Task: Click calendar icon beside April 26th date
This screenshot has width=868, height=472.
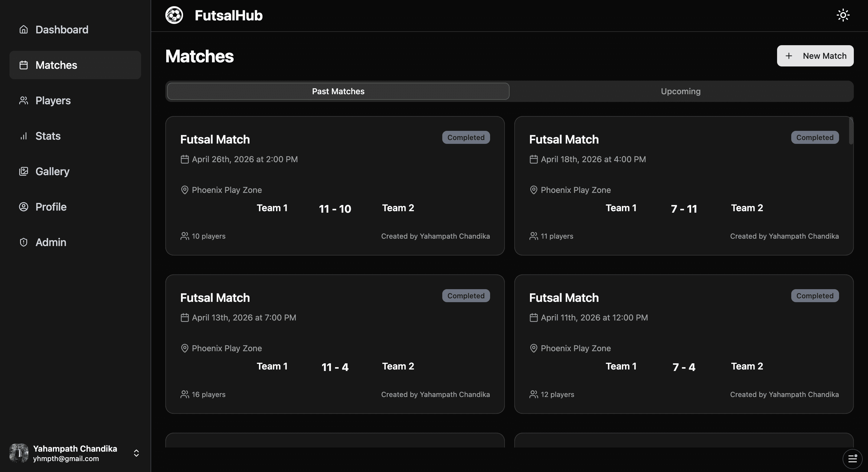Action: [x=185, y=159]
